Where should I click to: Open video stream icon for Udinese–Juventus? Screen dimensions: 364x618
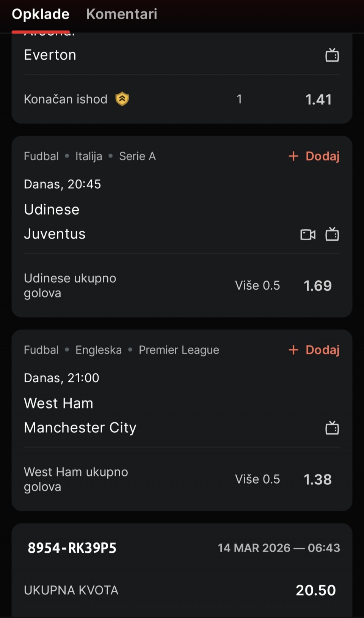(x=308, y=235)
